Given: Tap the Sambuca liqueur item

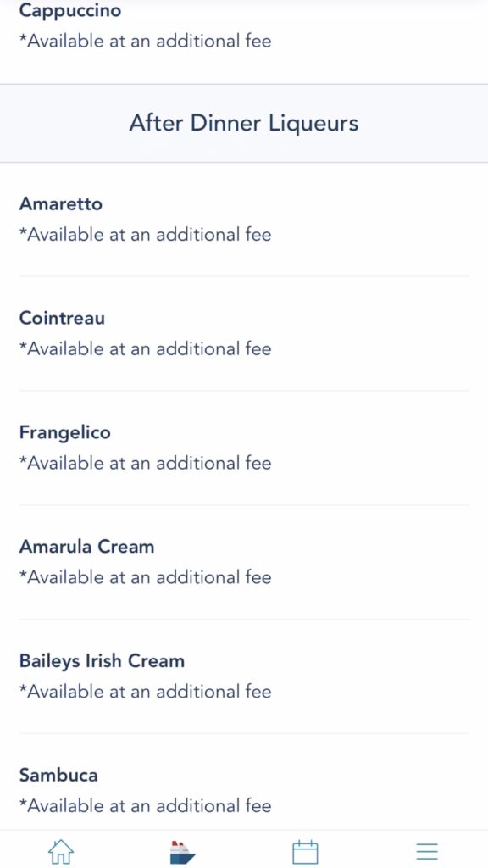Looking at the screenshot, I should (x=58, y=775).
